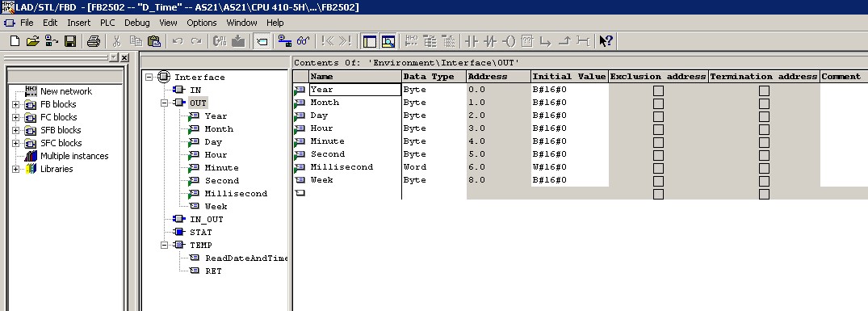Click the Initial Value column header
868x311 pixels.
point(569,77)
